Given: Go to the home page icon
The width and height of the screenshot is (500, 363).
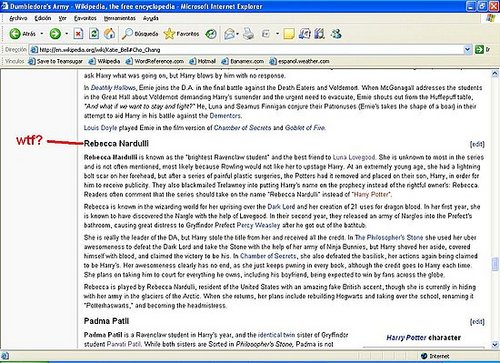Looking at the screenshot, I should pyautogui.click(x=109, y=34).
